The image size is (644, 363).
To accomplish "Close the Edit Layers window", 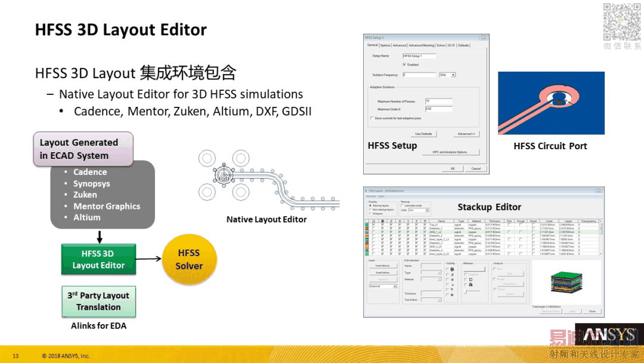I will (599, 190).
